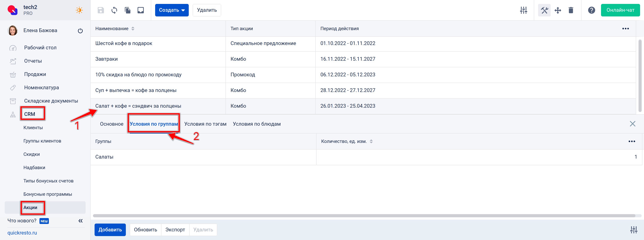Click the save floppy disk icon

coord(101,10)
